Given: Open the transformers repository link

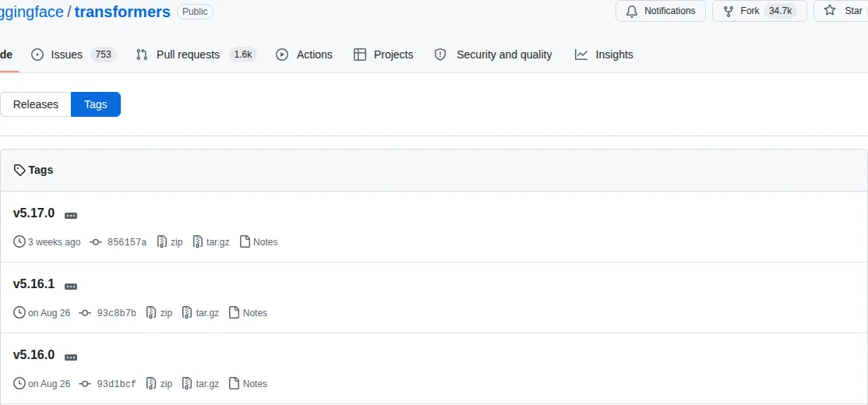Looking at the screenshot, I should [x=122, y=12].
